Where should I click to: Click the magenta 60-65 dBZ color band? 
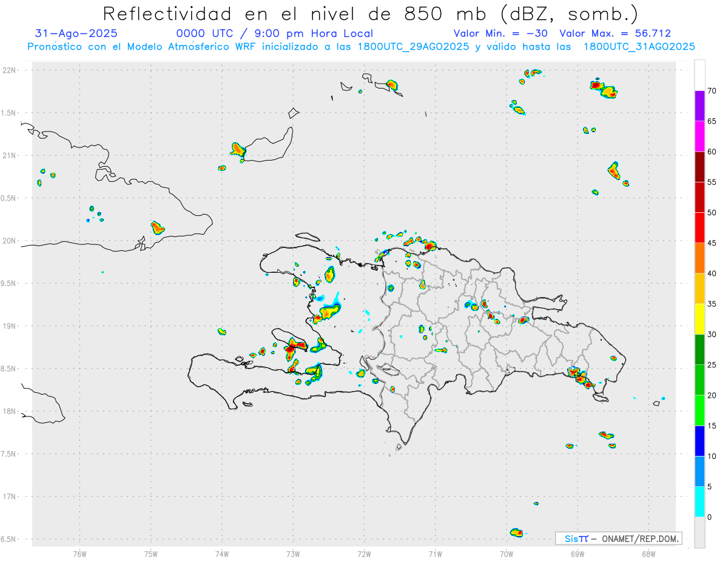click(699, 136)
